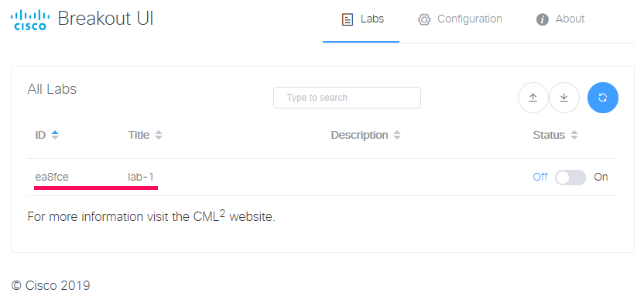Refresh labs with blue circular button
Image resolution: width=644 pixels, height=300 pixels.
(x=602, y=98)
